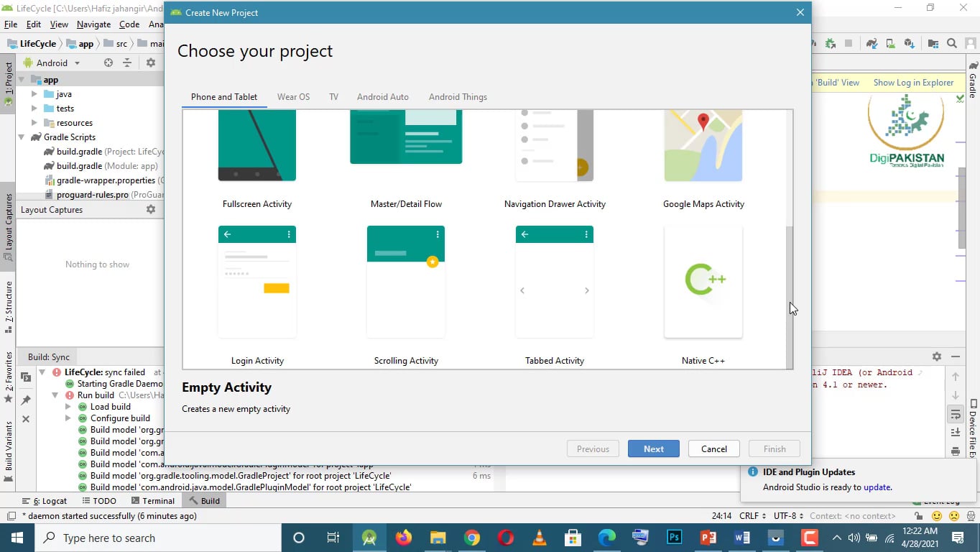The width and height of the screenshot is (980, 552).
Task: Click the pin icon in Build panel
Action: 26,400
